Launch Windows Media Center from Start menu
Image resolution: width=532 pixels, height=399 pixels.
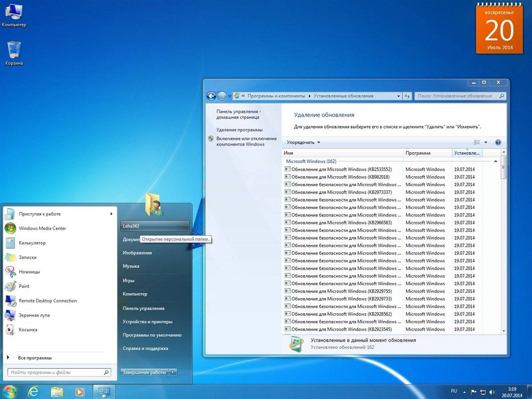coord(59,228)
